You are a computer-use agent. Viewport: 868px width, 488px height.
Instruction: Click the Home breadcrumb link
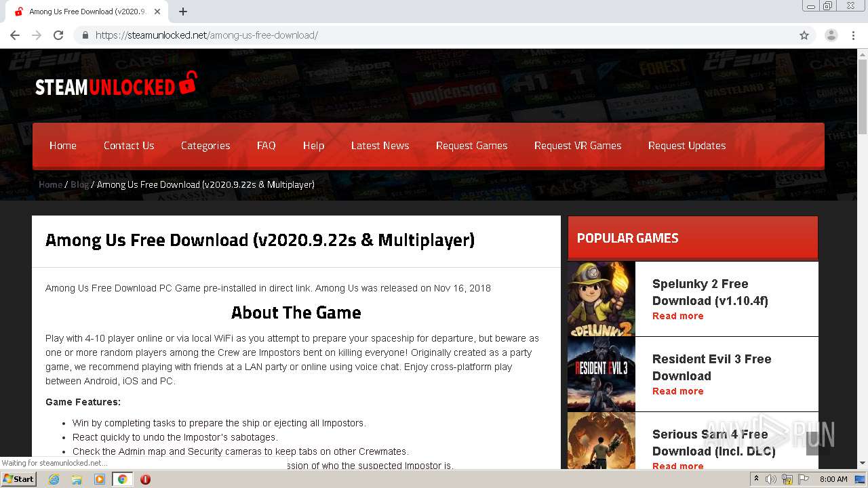coord(50,184)
